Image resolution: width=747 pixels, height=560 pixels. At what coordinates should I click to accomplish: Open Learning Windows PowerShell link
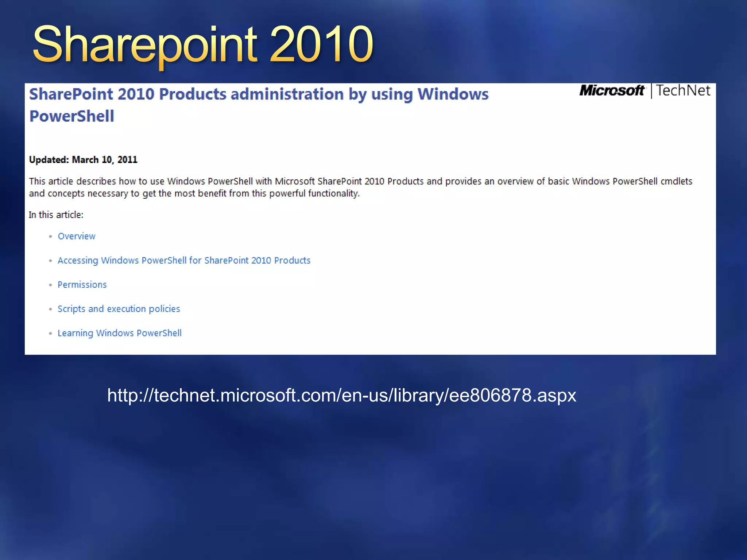[120, 333]
